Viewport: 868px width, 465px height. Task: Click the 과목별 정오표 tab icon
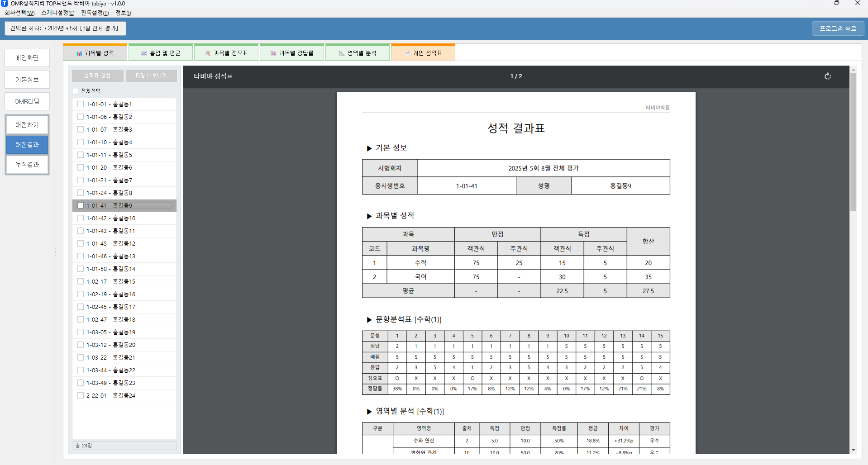(x=208, y=53)
